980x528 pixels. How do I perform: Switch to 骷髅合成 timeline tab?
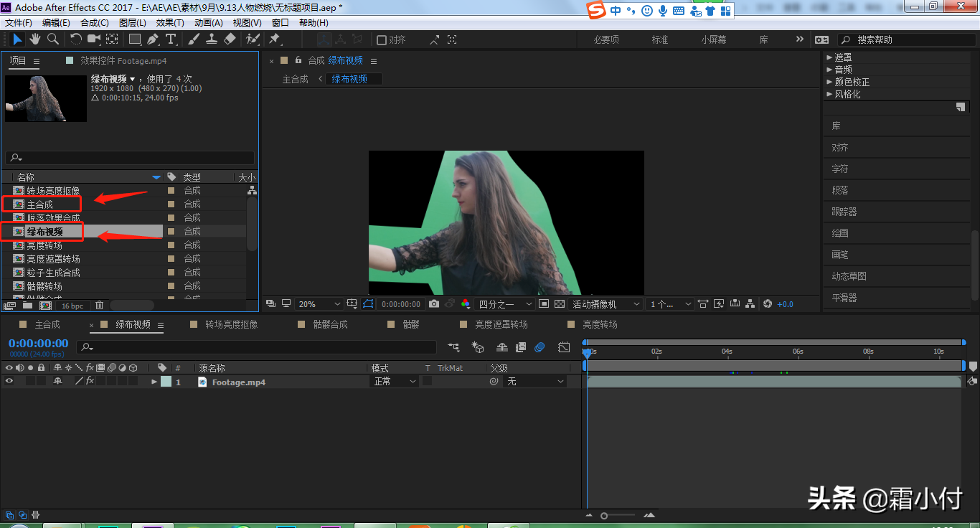(x=330, y=324)
